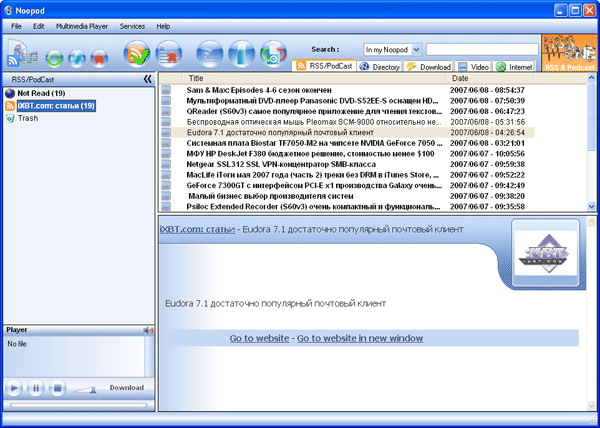Click the article icon of QReader row
This screenshot has height=428, width=600.
coord(166,111)
